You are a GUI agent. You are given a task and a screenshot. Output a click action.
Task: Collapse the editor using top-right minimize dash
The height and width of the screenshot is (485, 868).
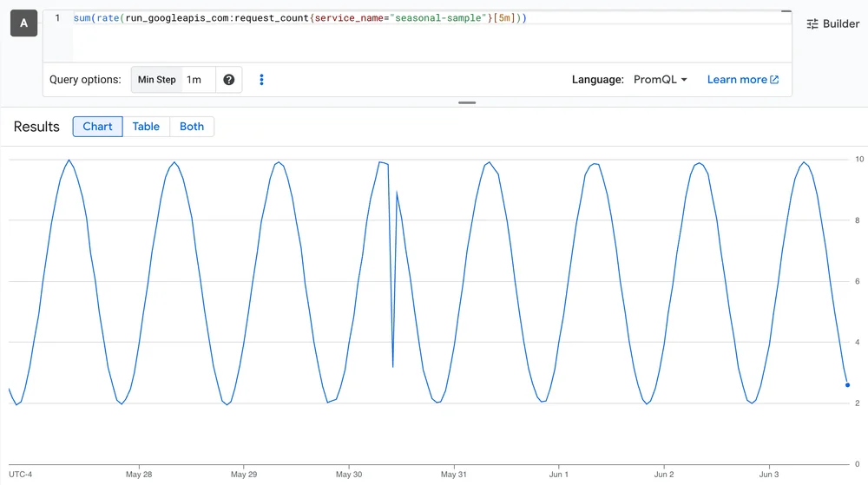point(786,11)
